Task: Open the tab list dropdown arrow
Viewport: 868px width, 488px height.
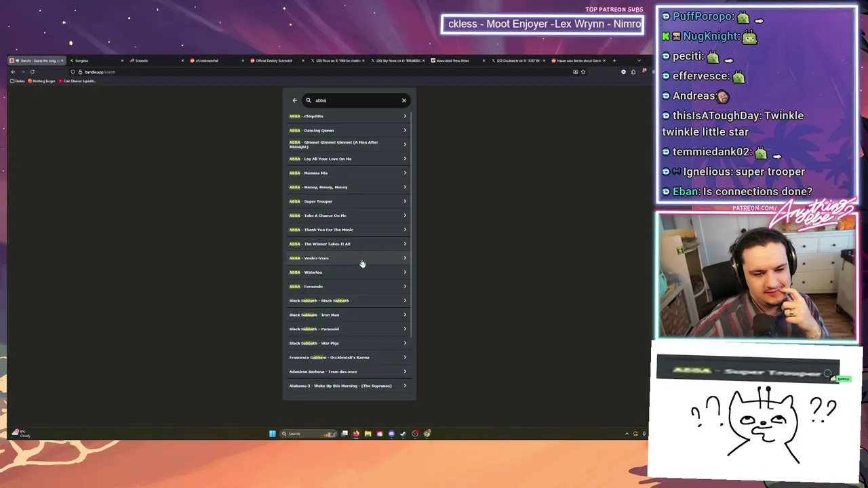Action: (x=639, y=60)
